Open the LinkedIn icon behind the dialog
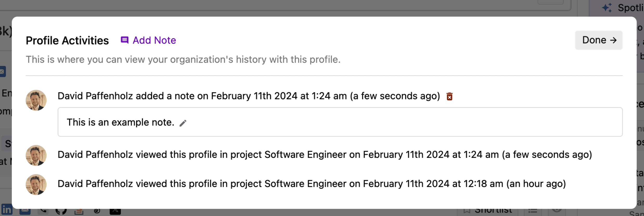 tap(7, 210)
